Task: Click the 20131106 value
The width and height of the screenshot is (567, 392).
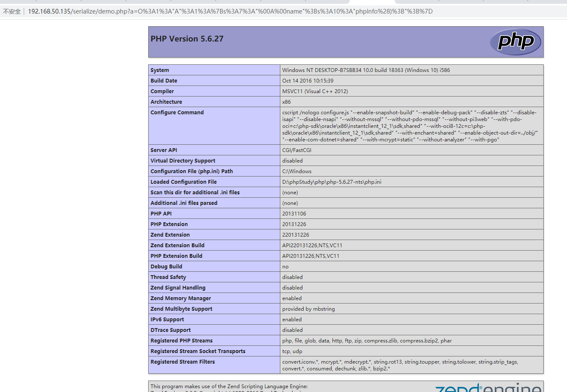Action: click(294, 214)
